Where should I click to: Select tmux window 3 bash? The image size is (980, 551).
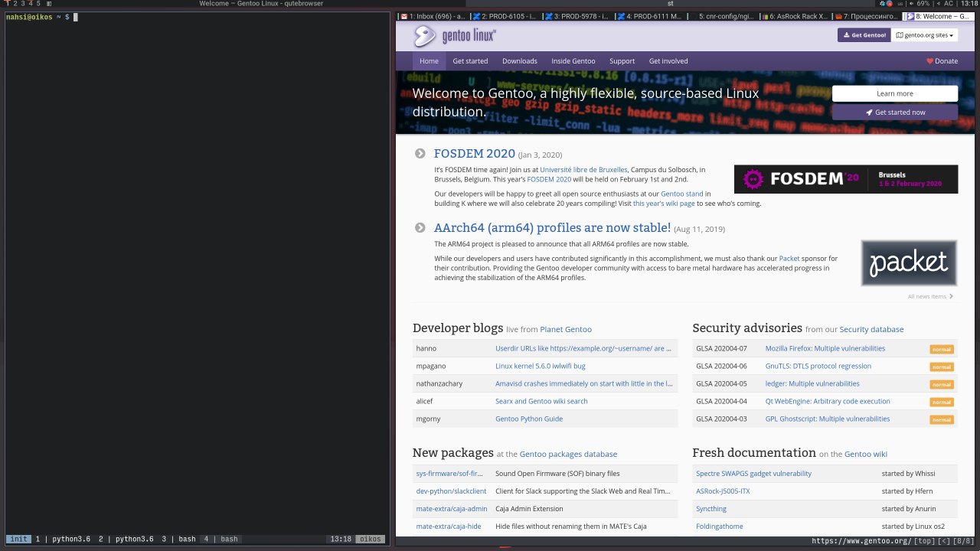[178, 540]
